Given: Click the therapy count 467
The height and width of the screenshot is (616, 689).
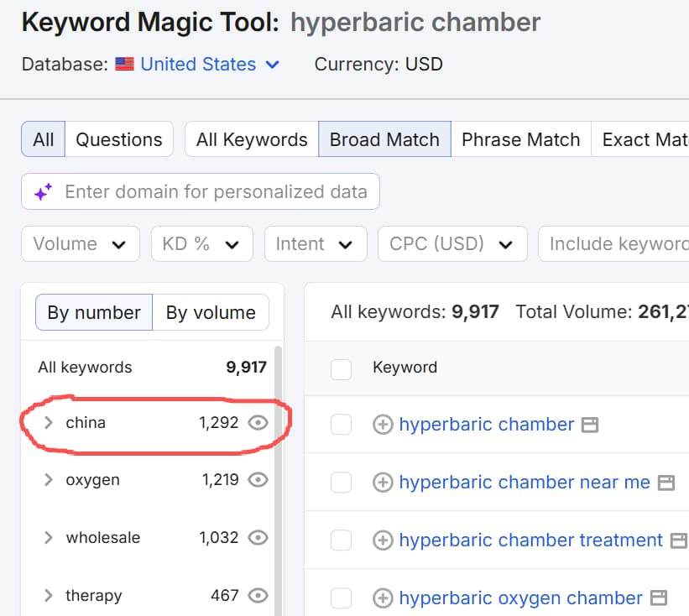Looking at the screenshot, I should (x=225, y=595).
